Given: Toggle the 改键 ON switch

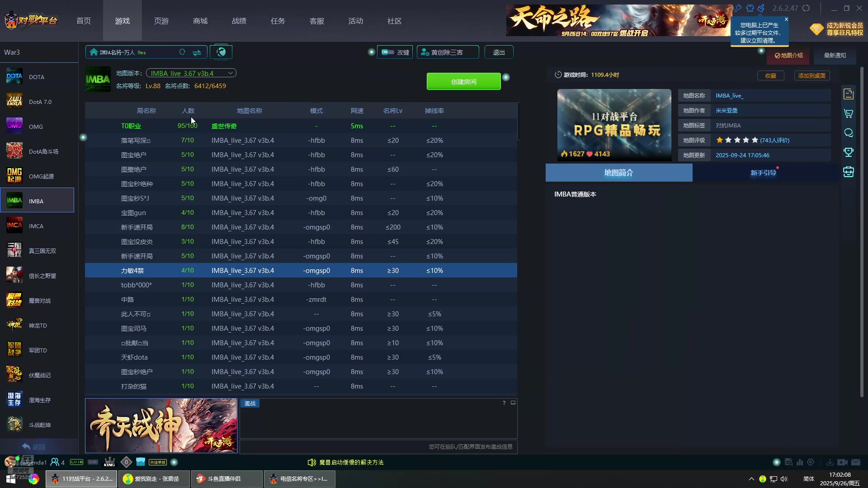Looking at the screenshot, I should click(387, 52).
